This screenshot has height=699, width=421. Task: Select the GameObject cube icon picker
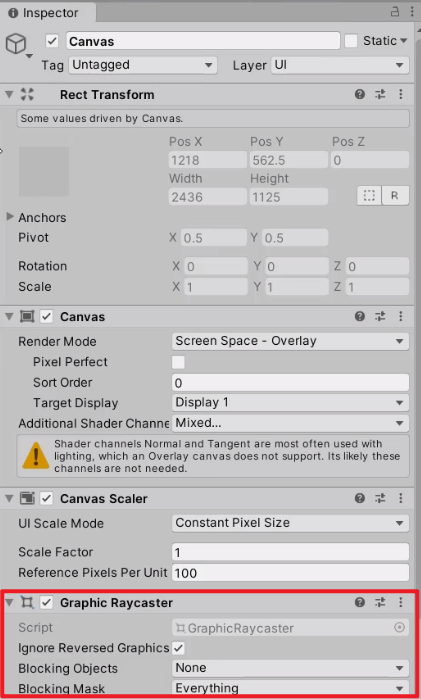coord(17,45)
